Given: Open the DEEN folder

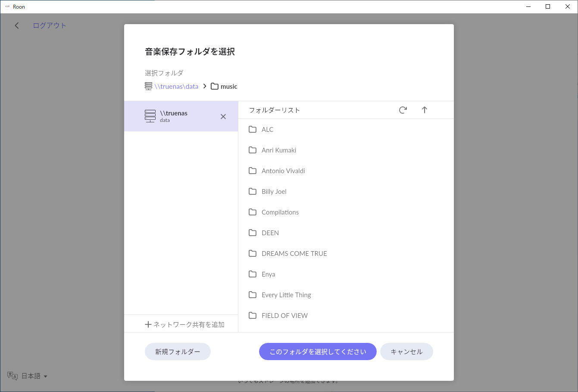Looking at the screenshot, I should pos(346,233).
